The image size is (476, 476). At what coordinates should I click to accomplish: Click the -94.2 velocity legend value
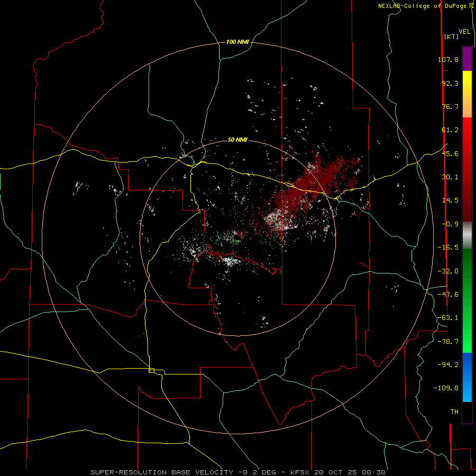448,364
